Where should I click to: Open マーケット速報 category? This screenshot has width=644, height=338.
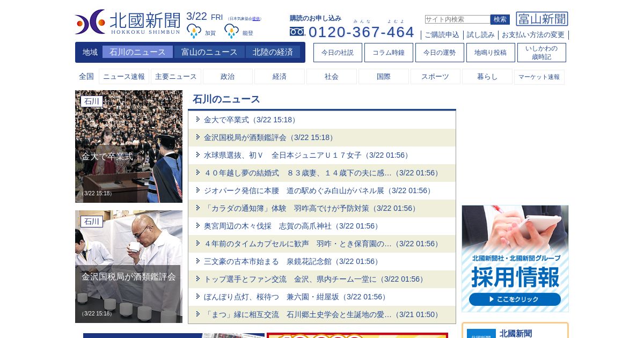coord(539,77)
